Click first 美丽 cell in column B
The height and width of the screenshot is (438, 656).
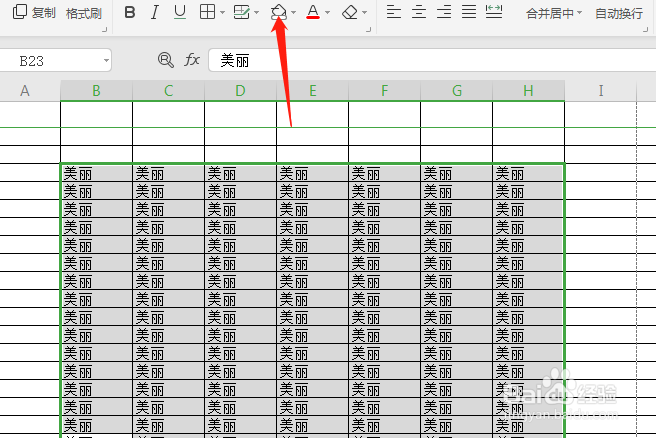97,173
